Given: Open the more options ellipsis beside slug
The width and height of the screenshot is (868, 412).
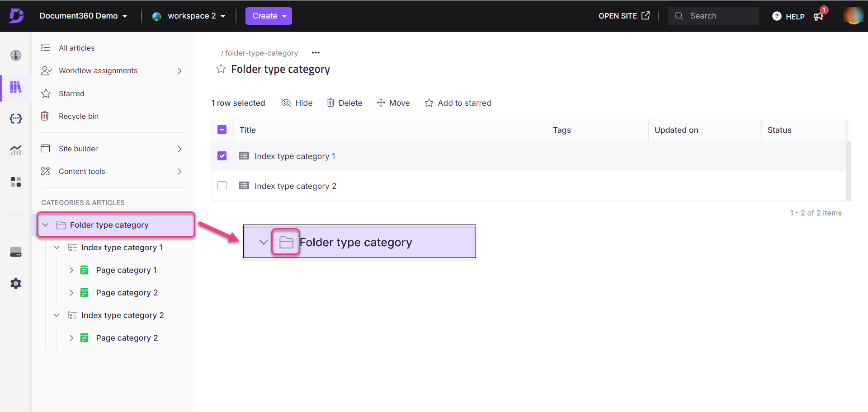Looking at the screenshot, I should 316,53.
